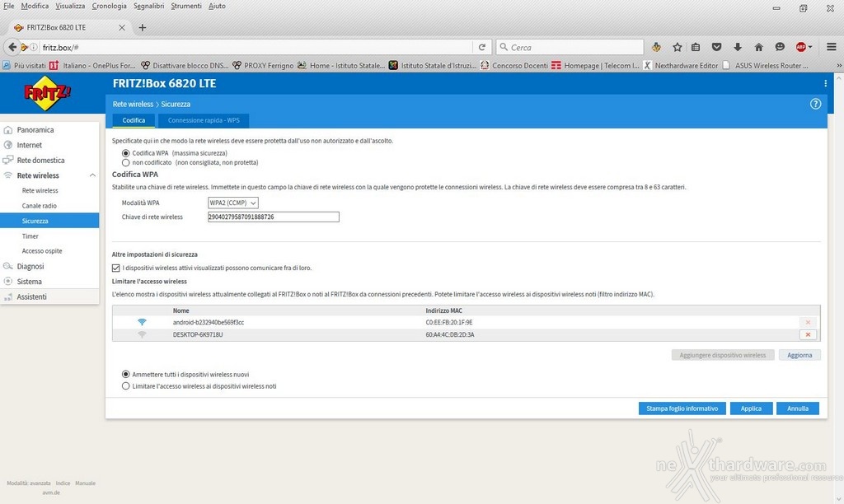Screen dimensions: 844x504
Task: Click the Annulla button
Action: pyautogui.click(x=798, y=408)
